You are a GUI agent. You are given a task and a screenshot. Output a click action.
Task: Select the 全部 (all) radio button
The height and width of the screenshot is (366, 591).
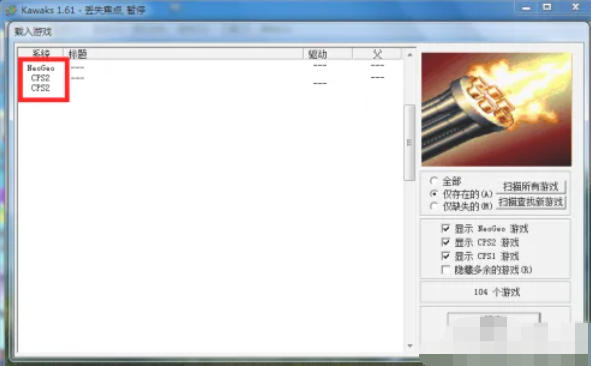(x=433, y=181)
